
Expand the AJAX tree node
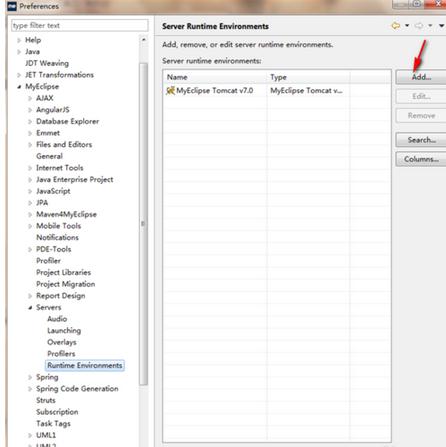point(30,98)
